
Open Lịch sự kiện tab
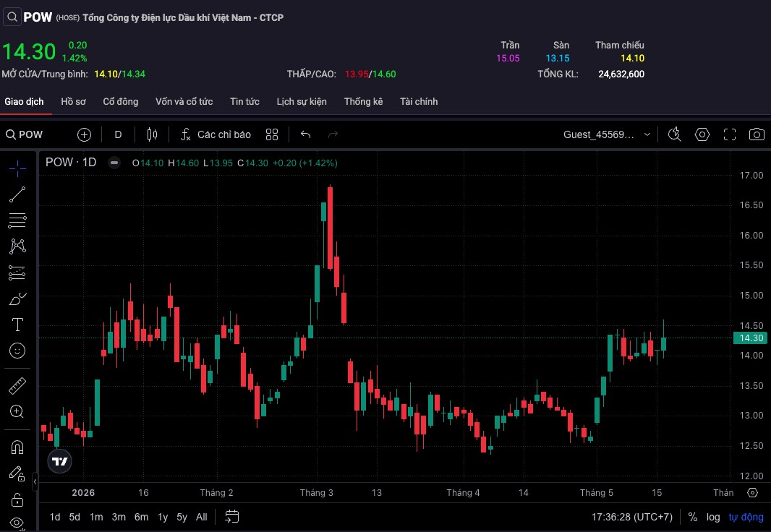(302, 102)
